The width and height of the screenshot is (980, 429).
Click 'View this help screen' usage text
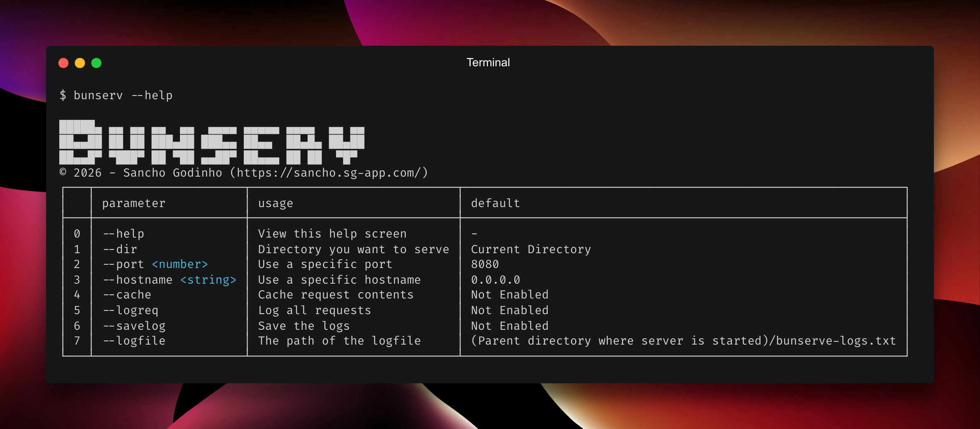click(332, 234)
